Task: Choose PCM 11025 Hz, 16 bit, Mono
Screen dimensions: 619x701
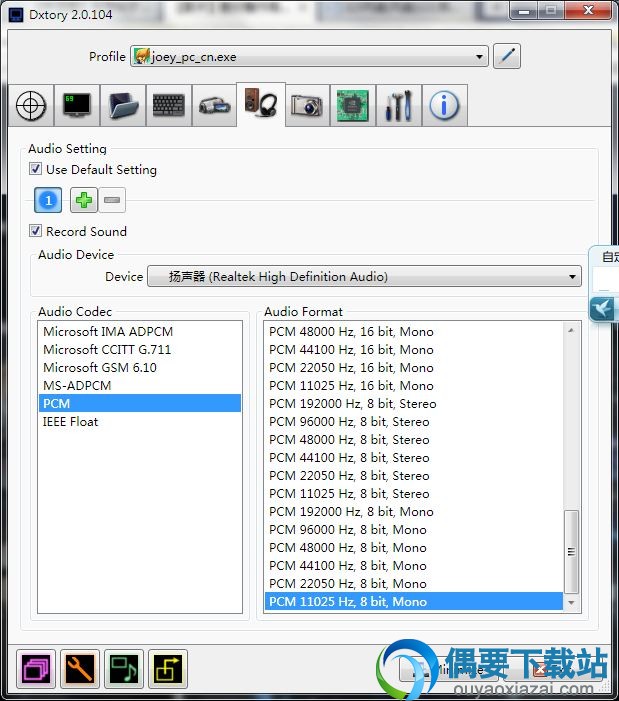Action: pyautogui.click(x=414, y=385)
